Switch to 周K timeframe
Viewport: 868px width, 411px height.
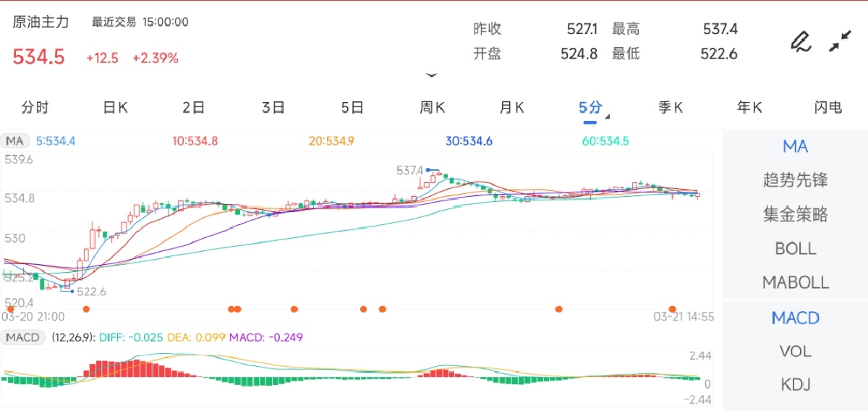point(432,108)
